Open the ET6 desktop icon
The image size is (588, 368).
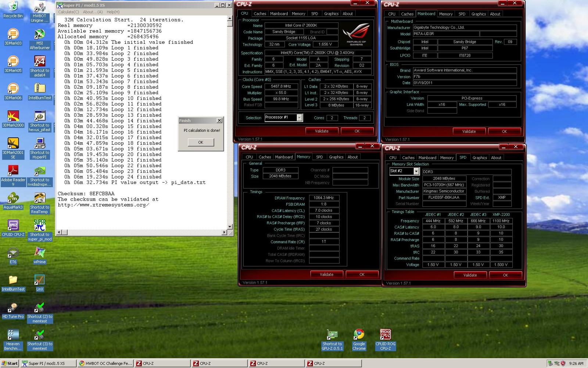coord(13,256)
